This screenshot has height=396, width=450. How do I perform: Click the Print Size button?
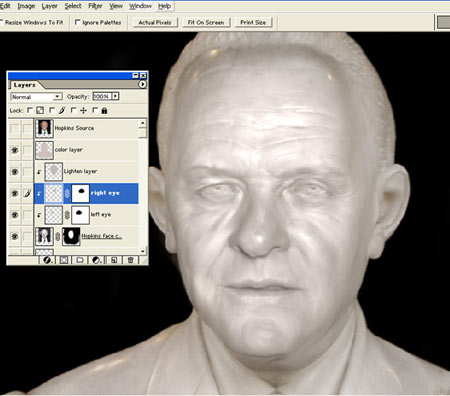coord(253,22)
